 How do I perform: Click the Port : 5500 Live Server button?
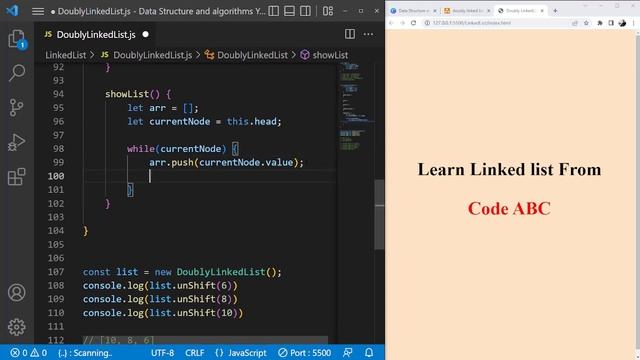coord(304,353)
